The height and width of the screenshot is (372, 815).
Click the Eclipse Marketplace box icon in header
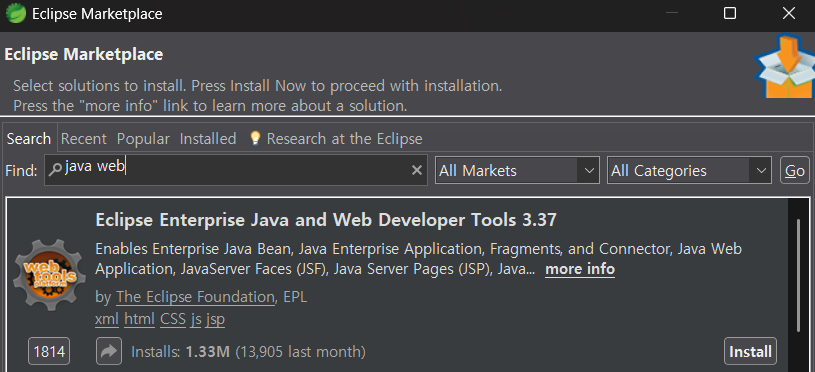click(x=784, y=66)
